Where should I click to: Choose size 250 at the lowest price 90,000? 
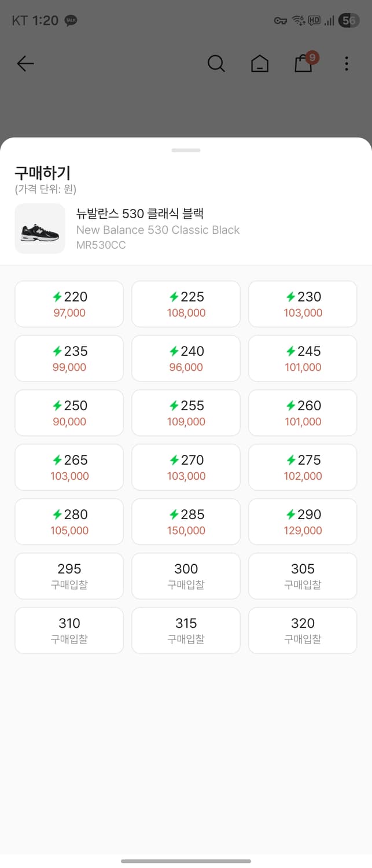click(69, 412)
